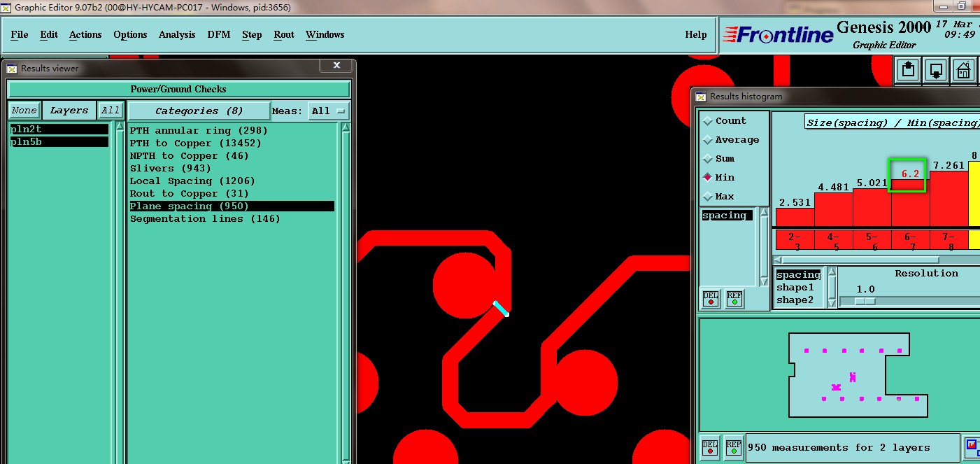
Task: Click DEL icon beside REF under spacing list
Action: click(x=711, y=299)
